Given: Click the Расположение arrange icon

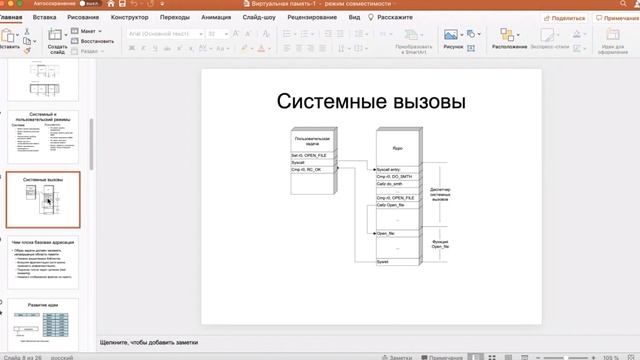Looking at the screenshot, I should (x=507, y=35).
